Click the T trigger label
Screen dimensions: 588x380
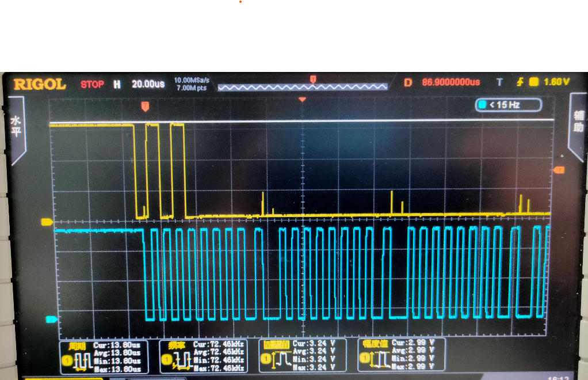pos(499,82)
